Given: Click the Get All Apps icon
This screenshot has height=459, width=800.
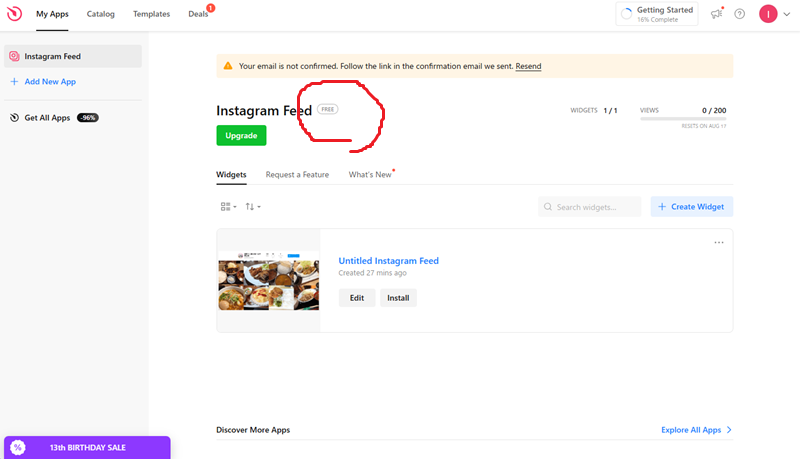Looking at the screenshot, I should 14,118.
